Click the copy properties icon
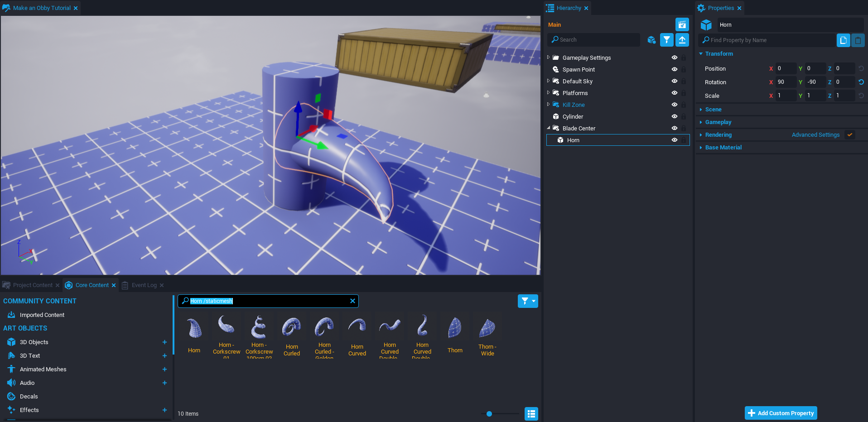The width and height of the screenshot is (868, 422). coord(843,40)
